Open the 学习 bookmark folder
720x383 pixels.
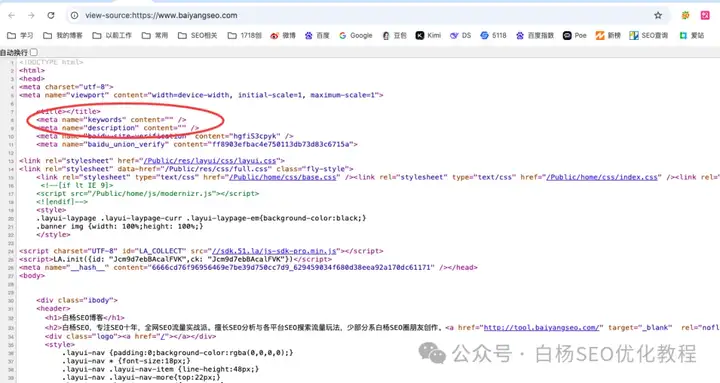pos(20,35)
